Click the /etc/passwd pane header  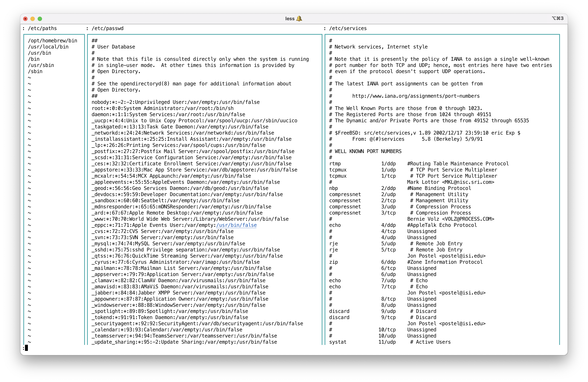(108, 28)
